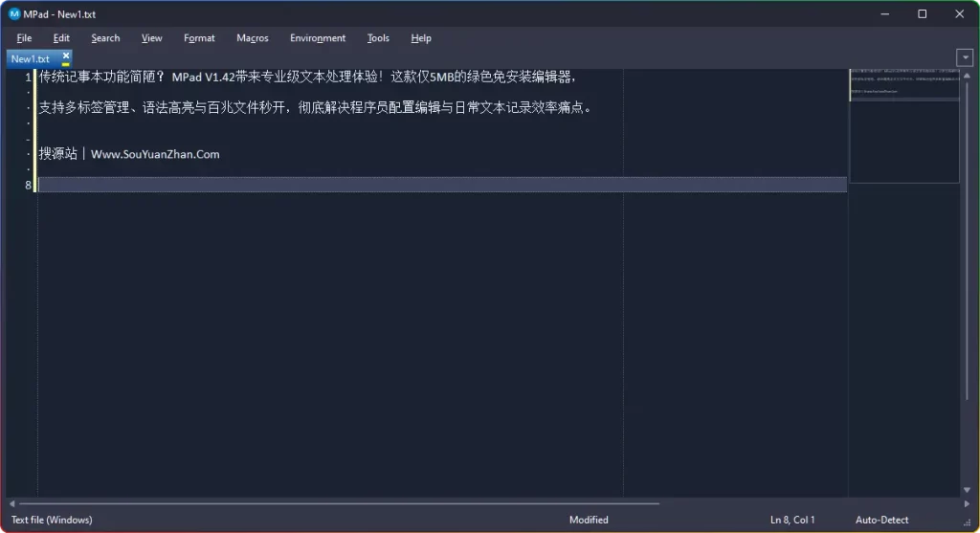Click the 'Modified' status indicator
Image resolution: width=980 pixels, height=533 pixels.
pyautogui.click(x=589, y=520)
